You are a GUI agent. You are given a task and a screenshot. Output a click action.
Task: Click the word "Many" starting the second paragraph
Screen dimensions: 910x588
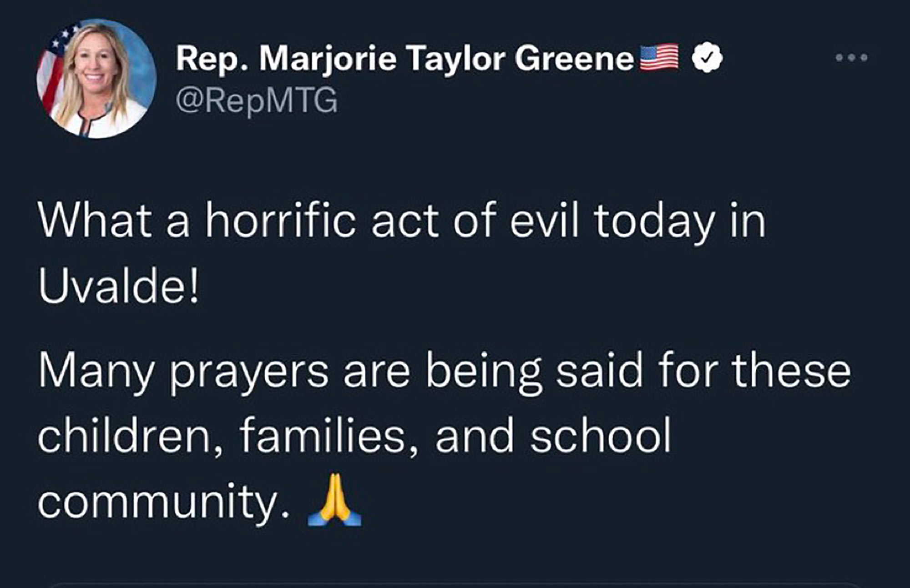point(96,371)
